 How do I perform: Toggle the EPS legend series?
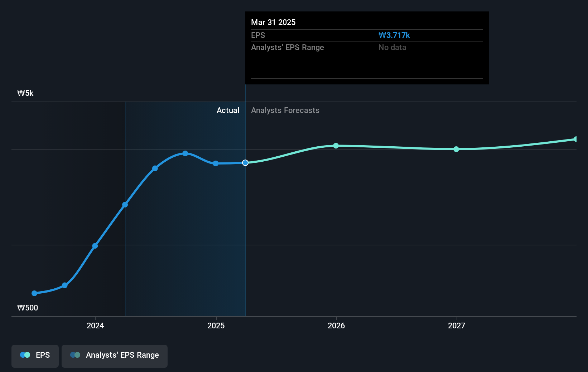(35, 356)
